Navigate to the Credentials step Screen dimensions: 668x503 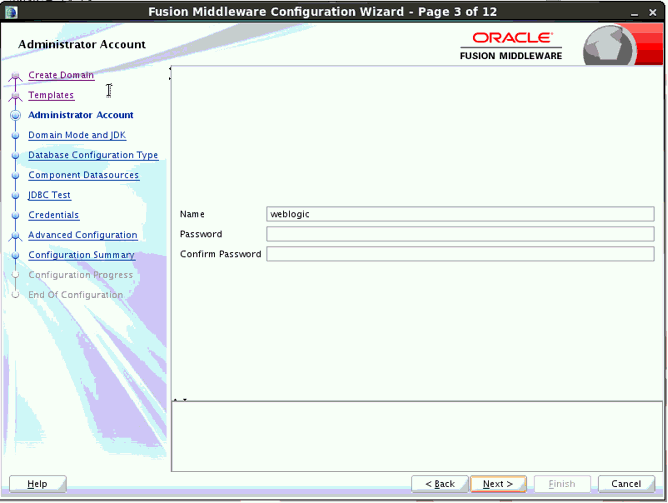click(x=54, y=215)
